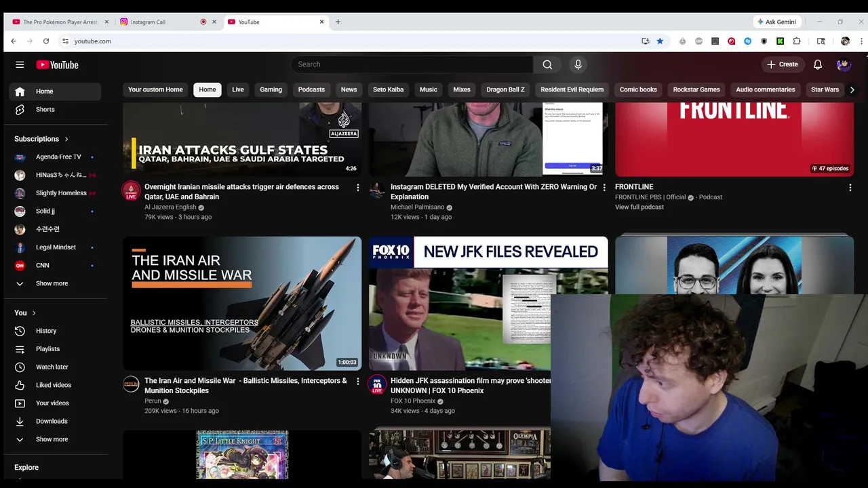The height and width of the screenshot is (488, 868).
Task: Open options for Iran Air and Missile War video
Action: (358, 382)
